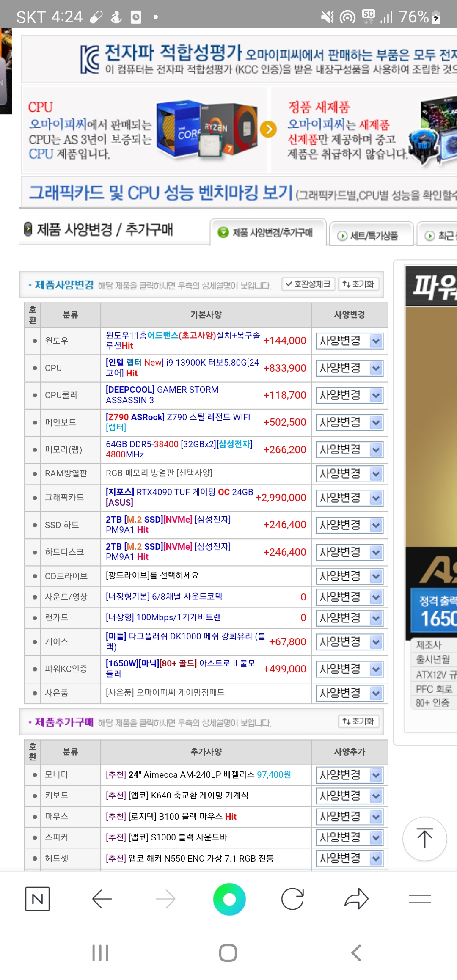Tap the 정품 새제품 banner
This screenshot has width=457, height=980.
[x=364, y=129]
